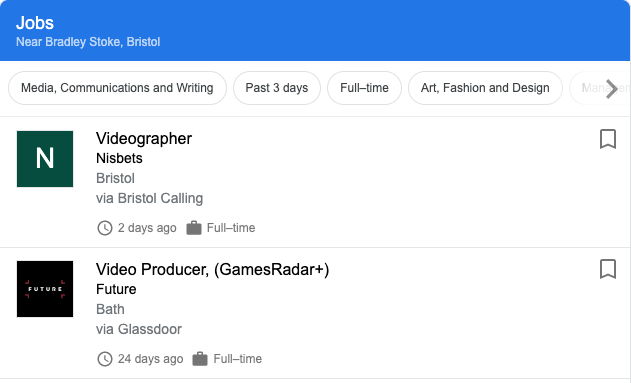The height and width of the screenshot is (383, 631).
Task: Click via Glassdoor source text
Action: (x=139, y=329)
